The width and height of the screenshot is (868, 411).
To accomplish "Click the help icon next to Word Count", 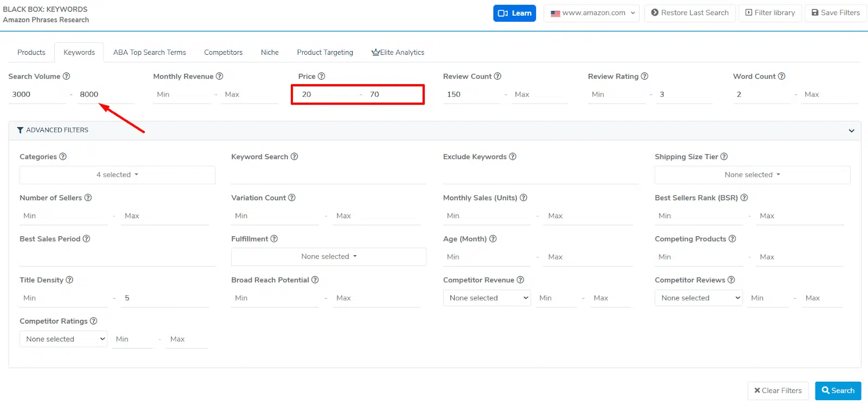I will pyautogui.click(x=782, y=77).
